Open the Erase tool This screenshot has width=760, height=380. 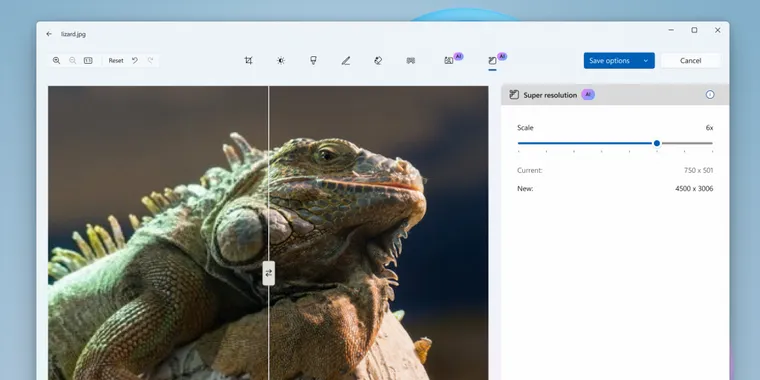point(378,61)
